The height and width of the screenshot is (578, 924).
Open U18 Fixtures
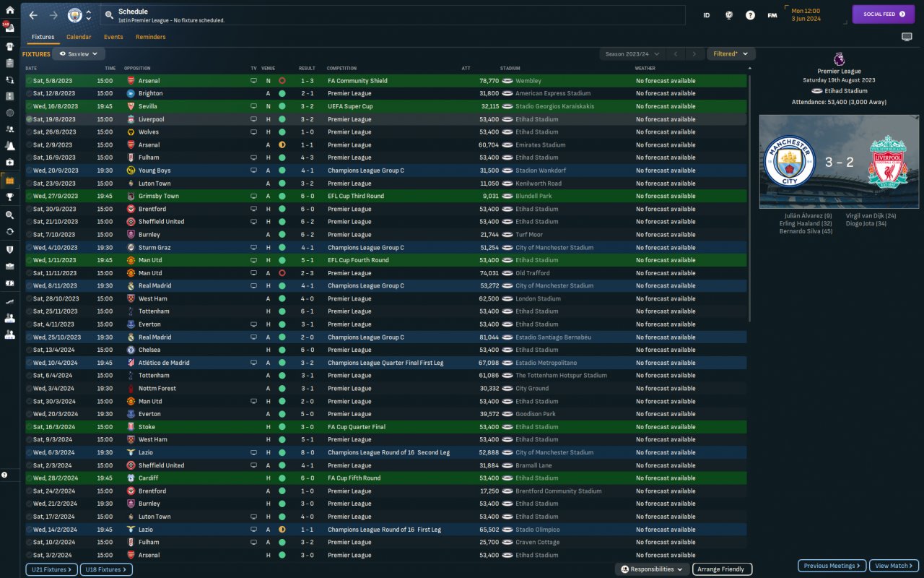pos(106,569)
